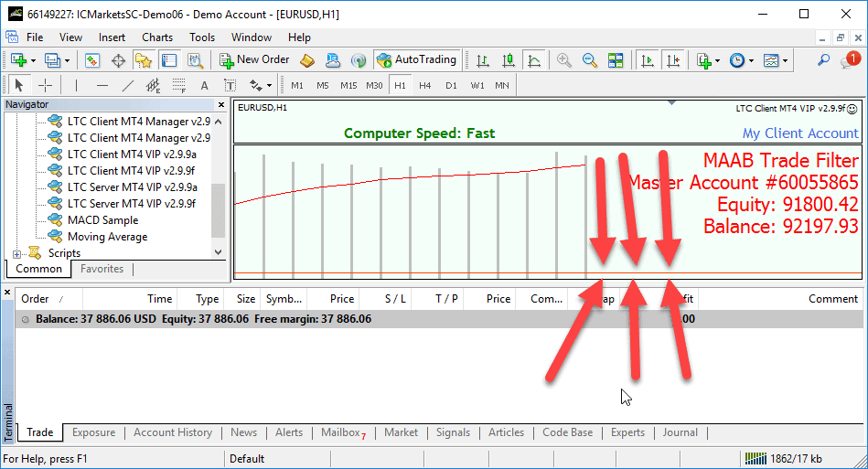Image resolution: width=868 pixels, height=469 pixels.
Task: Expand the Profiles dropdown arrow
Action: pos(67,61)
